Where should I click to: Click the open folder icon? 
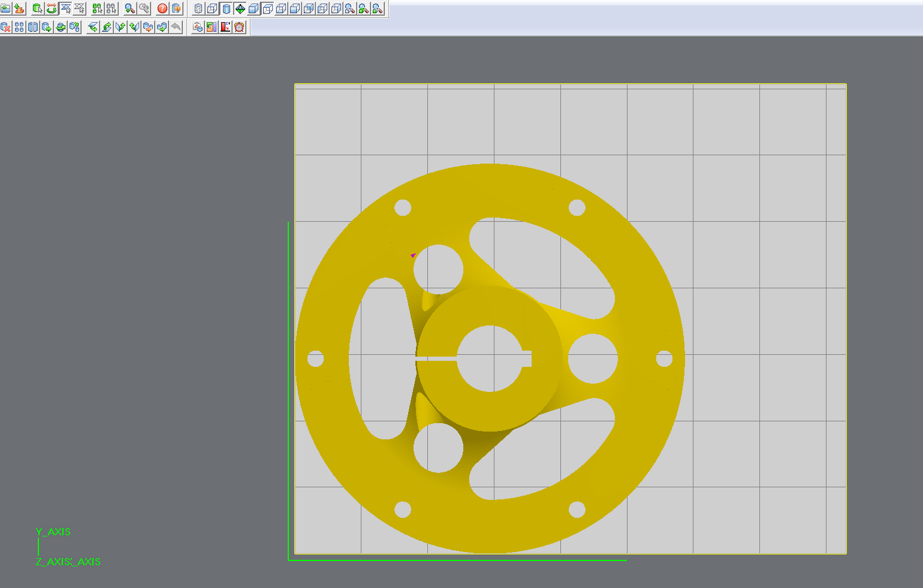click(x=5, y=8)
